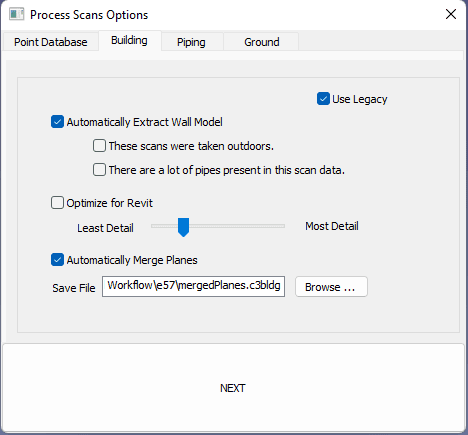Click the Most Detail label

click(x=332, y=226)
